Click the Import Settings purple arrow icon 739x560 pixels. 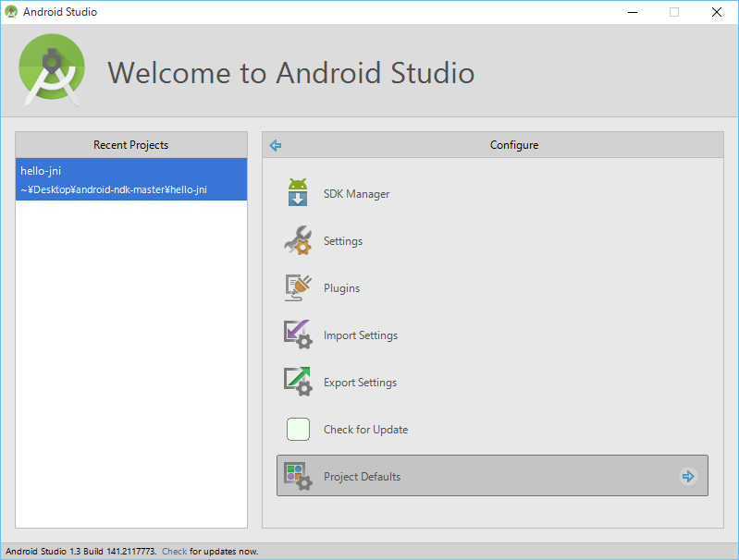[x=298, y=335]
